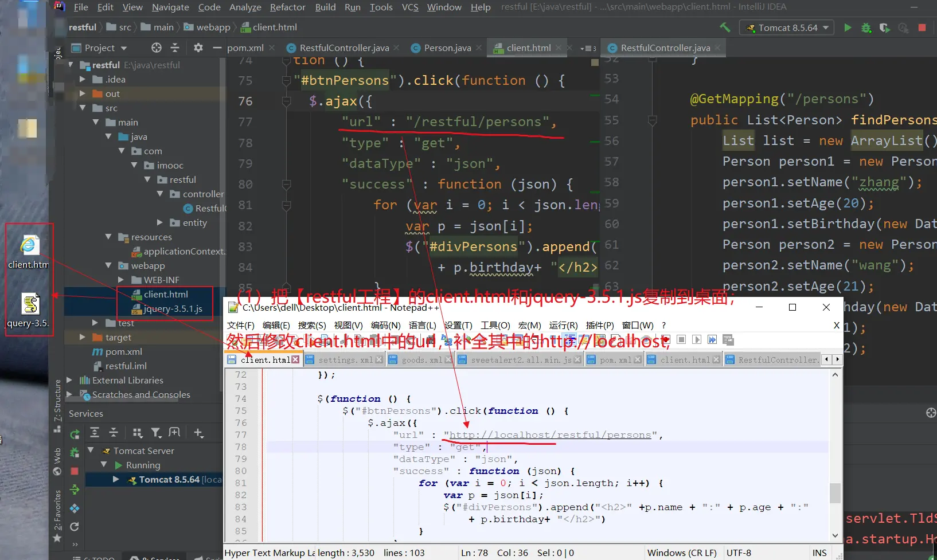Viewport: 937px width, 560px height.
Task: Click Add service plus icon
Action: click(x=198, y=433)
